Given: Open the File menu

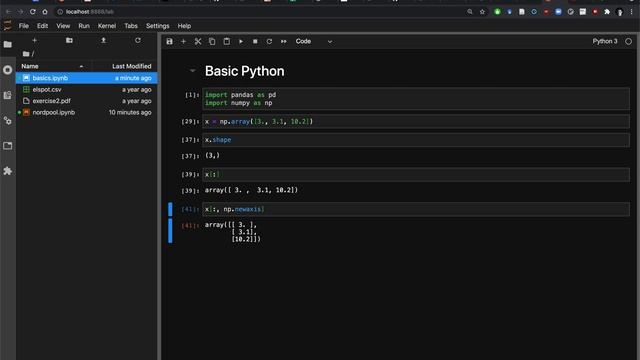Looking at the screenshot, I should pos(24,26).
